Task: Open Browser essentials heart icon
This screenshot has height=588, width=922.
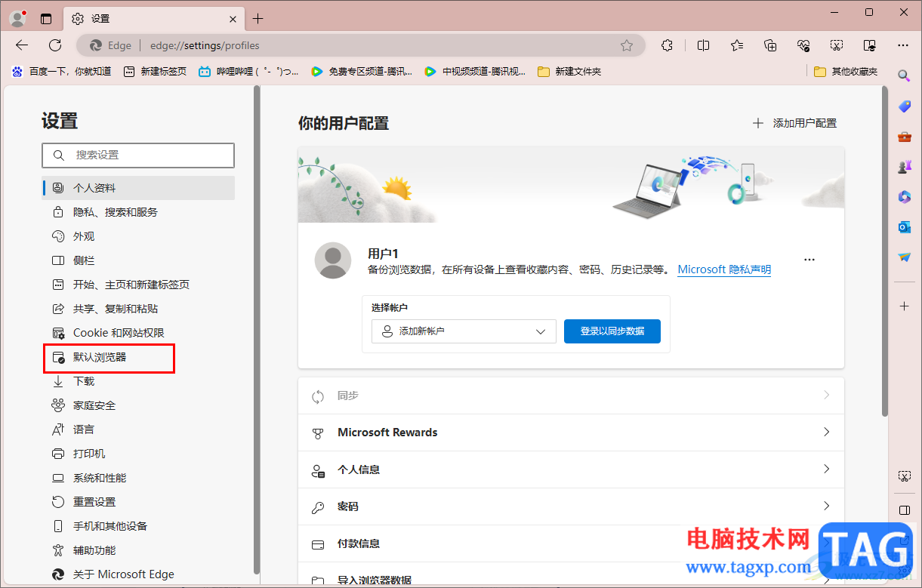Action: 803,45
